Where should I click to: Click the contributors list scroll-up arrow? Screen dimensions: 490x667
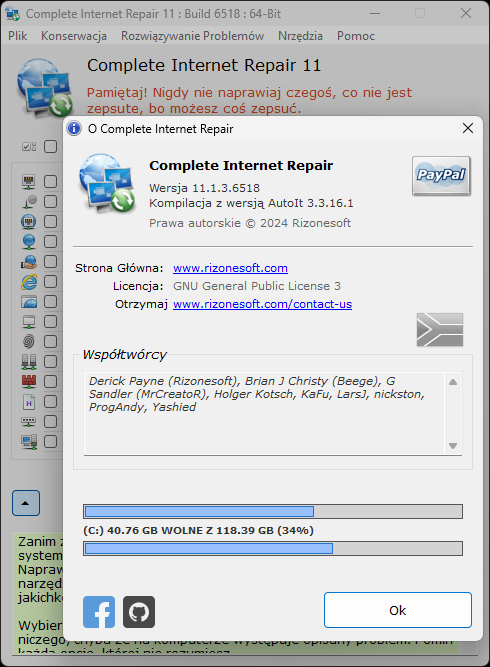point(453,382)
